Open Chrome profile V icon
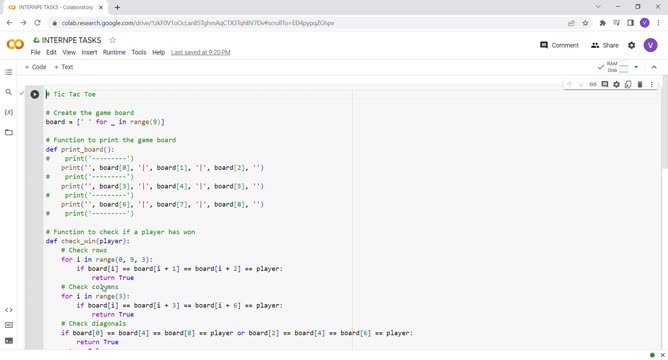Image resolution: width=668 pixels, height=360 pixels. pos(645,23)
